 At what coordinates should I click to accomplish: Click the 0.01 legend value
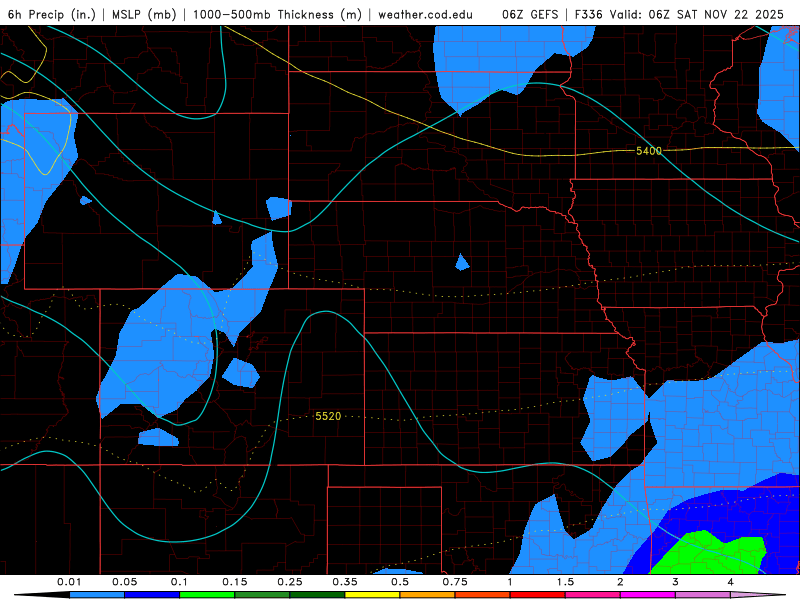click(x=69, y=582)
